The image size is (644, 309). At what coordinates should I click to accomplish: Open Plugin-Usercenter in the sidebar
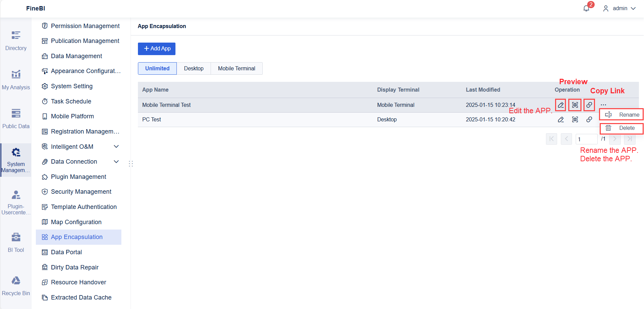[x=16, y=203]
